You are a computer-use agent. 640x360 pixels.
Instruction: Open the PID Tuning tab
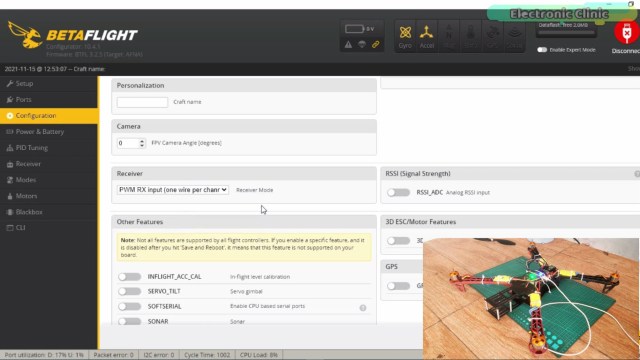49,148
